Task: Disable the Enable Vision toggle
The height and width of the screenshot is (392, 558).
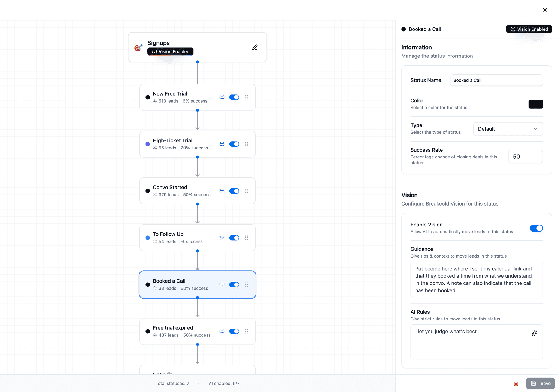Action: click(536, 228)
